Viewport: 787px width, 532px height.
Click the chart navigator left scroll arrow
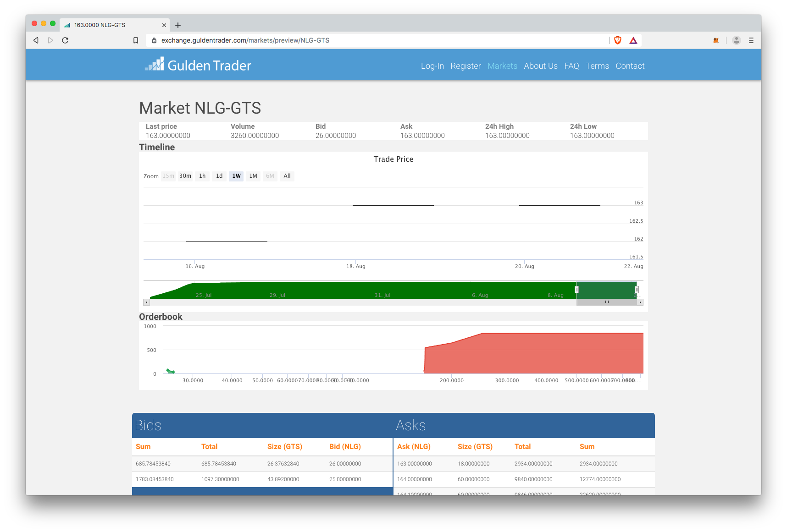146,302
